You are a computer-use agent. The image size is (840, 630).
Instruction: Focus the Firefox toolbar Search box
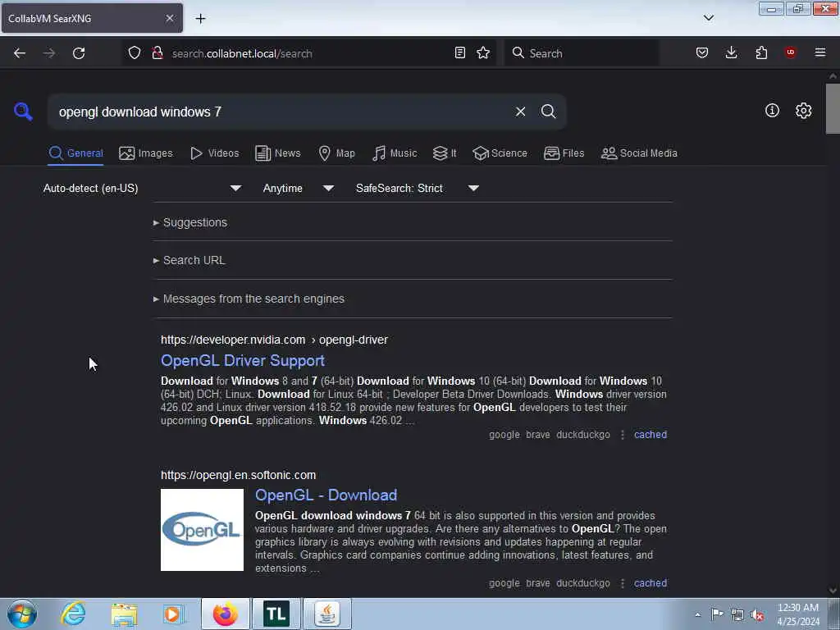point(582,53)
